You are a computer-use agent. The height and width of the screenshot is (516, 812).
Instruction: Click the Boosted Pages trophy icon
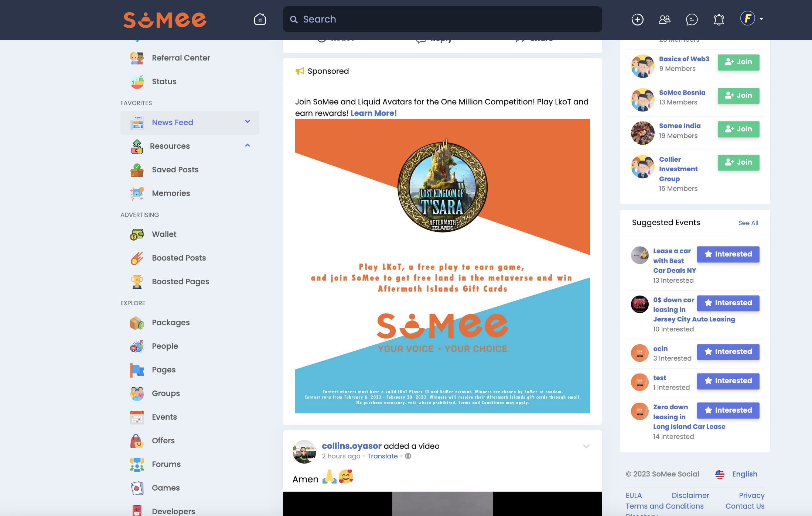pyautogui.click(x=137, y=282)
